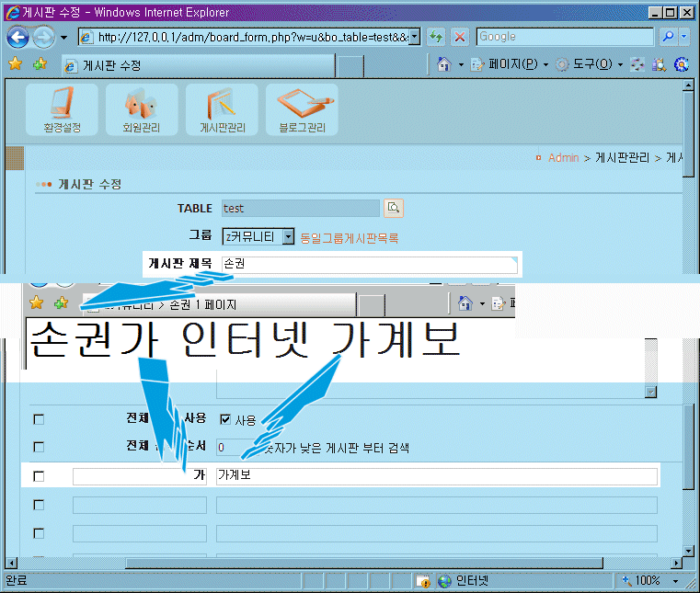Click the Refresh page icon
The image size is (700, 593).
click(436, 37)
